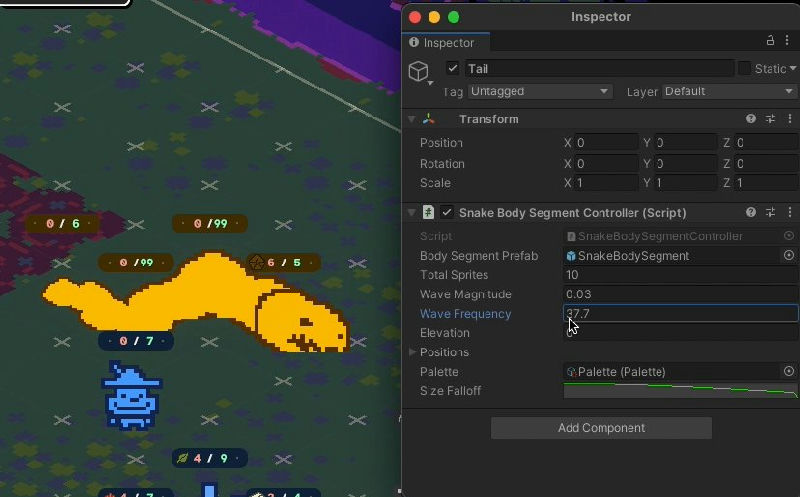Click the blue wizard character sprite
The width and height of the screenshot is (800, 497).
click(x=131, y=395)
